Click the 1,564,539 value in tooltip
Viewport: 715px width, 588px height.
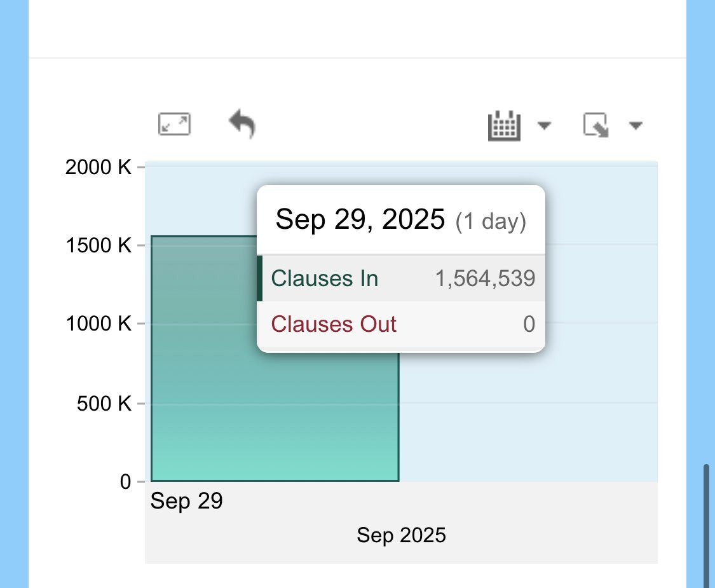[485, 278]
